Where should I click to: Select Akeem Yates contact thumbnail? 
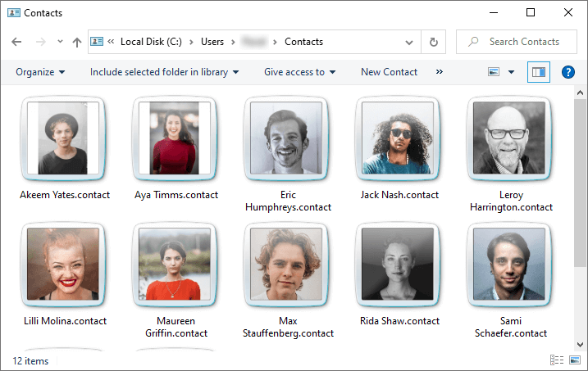(x=63, y=138)
